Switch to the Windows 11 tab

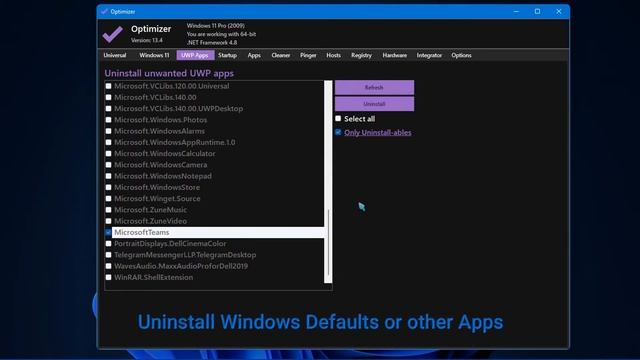[154, 55]
